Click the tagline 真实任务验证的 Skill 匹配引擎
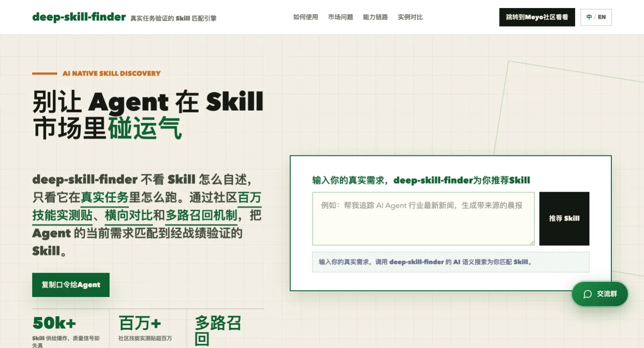644x348 pixels. [174, 18]
